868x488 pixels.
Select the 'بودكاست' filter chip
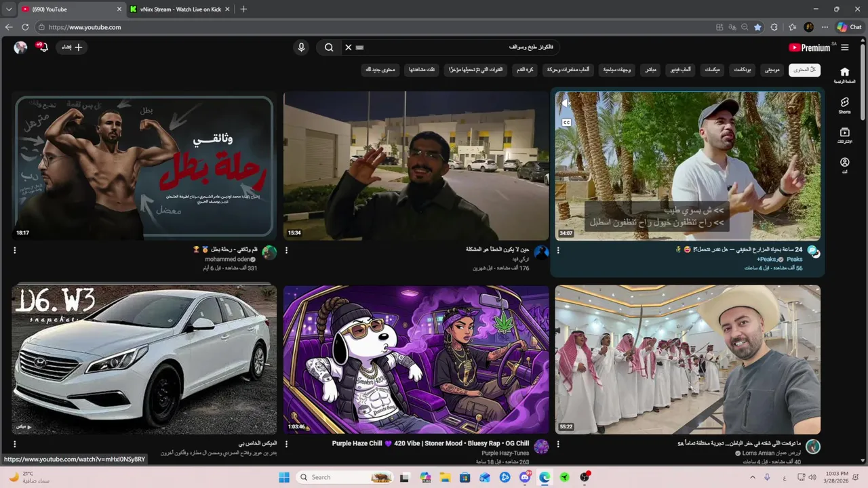click(742, 70)
